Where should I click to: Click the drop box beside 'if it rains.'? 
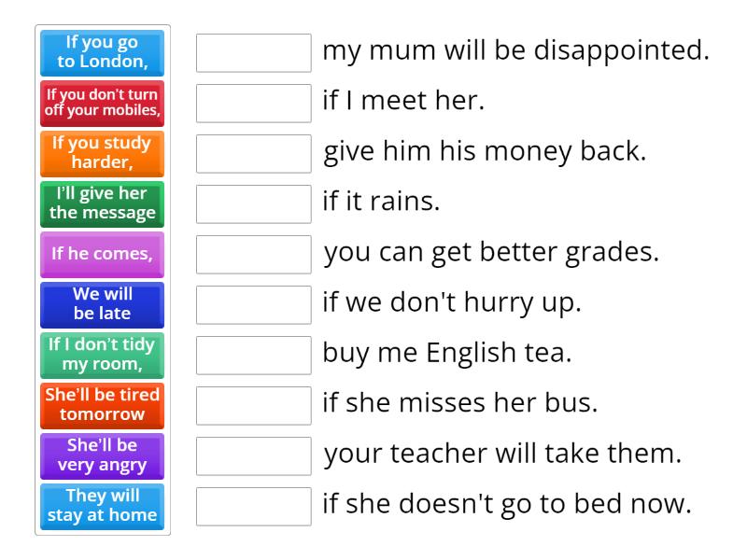(254, 204)
